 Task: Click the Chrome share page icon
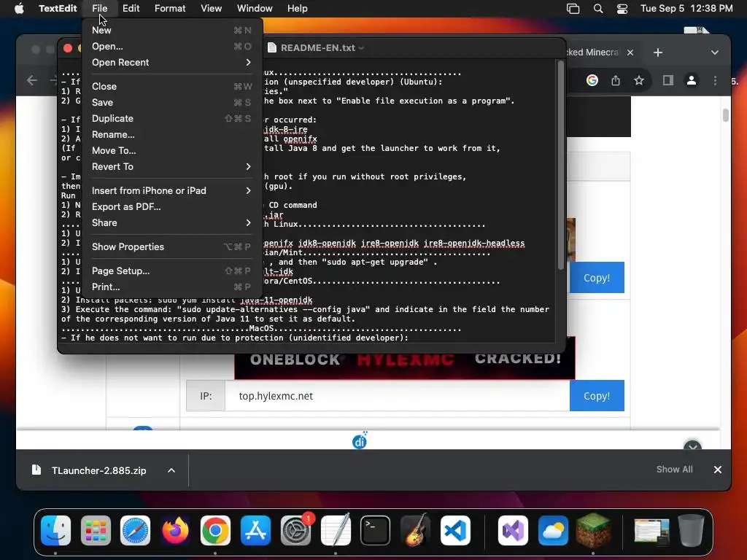coord(616,80)
